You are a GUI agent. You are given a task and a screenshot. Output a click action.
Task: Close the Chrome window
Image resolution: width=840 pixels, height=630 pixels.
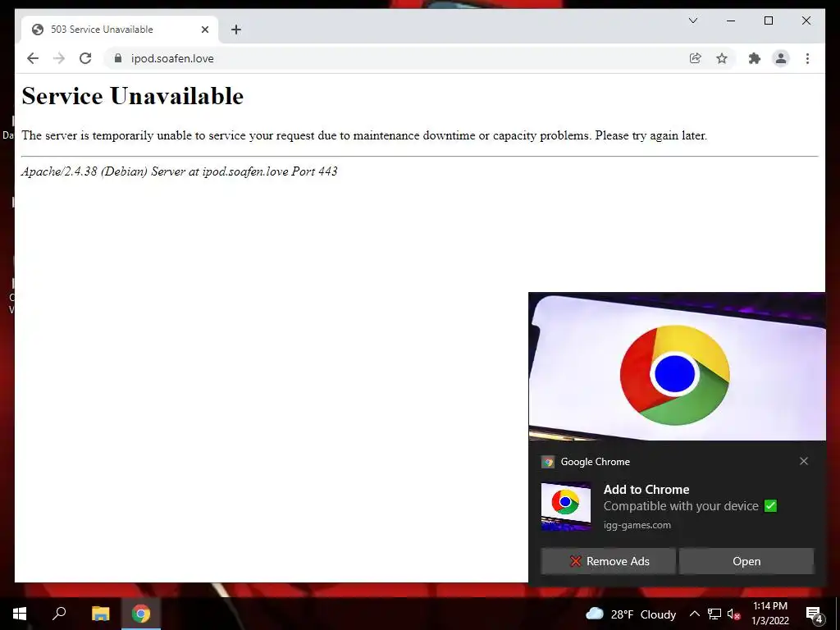[806, 21]
